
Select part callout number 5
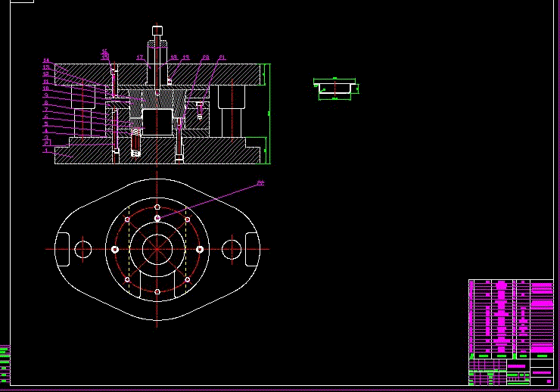(46, 124)
